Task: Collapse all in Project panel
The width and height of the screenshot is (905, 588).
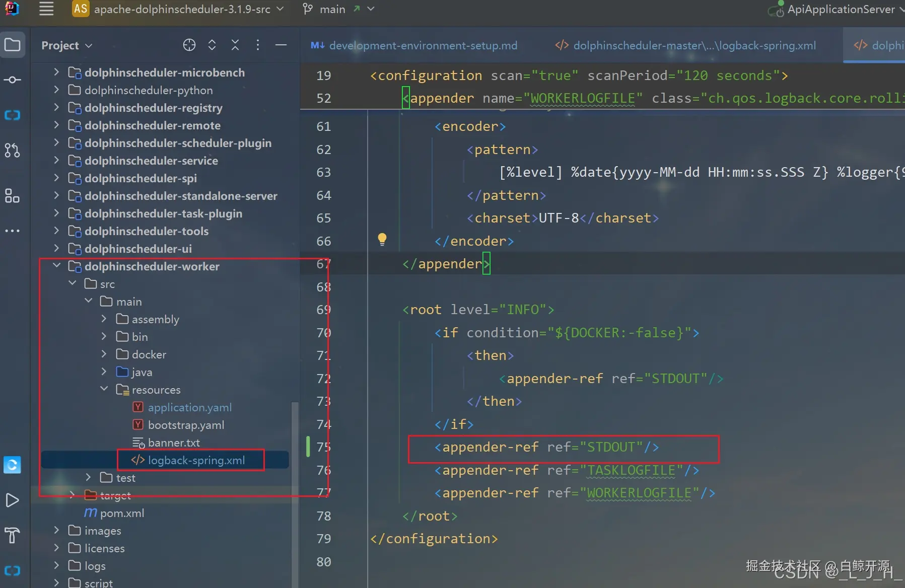Action: click(x=235, y=45)
